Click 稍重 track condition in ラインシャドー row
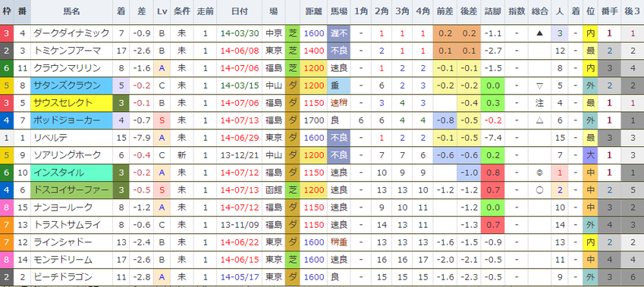644x287 pixels. click(x=338, y=242)
